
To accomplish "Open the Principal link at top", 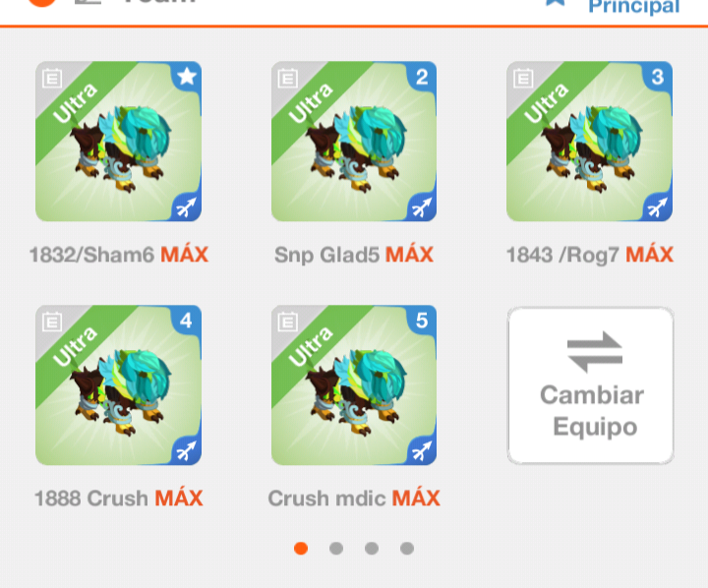I will (633, 7).
